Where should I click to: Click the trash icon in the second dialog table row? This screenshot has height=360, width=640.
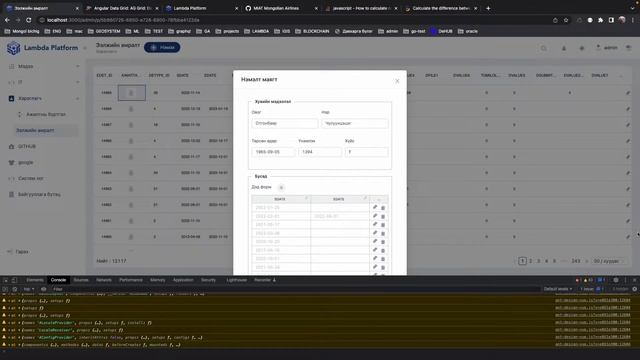(383, 216)
